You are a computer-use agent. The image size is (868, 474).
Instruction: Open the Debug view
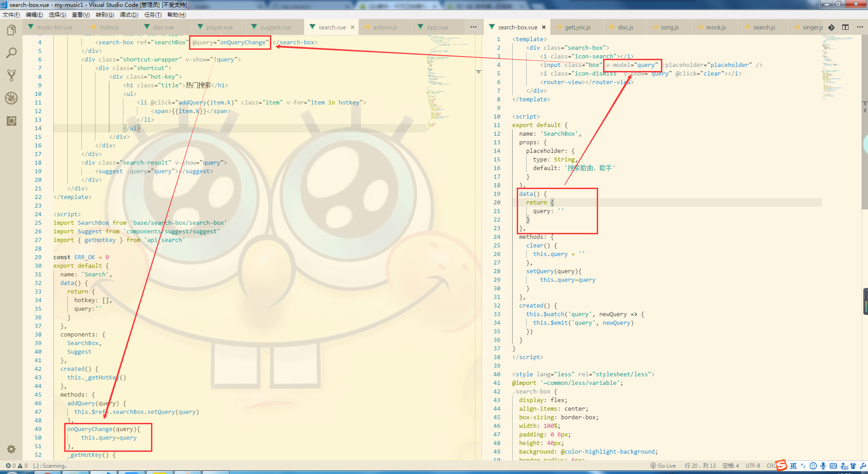click(11, 98)
